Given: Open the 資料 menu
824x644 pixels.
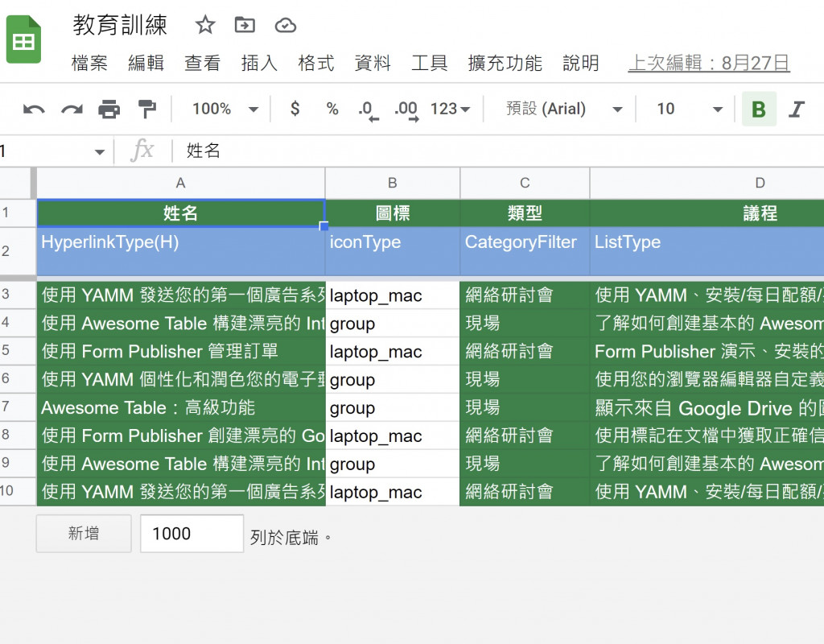Looking at the screenshot, I should click(x=373, y=63).
